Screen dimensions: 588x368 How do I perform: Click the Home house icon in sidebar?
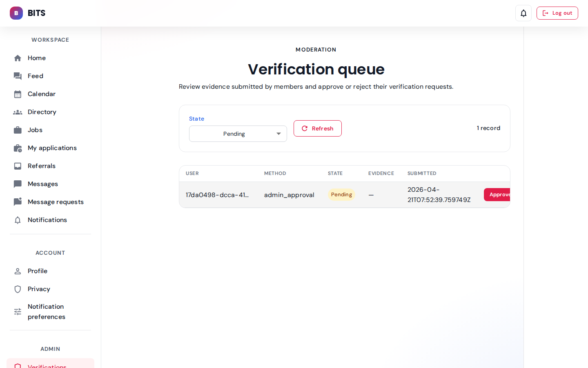click(18, 58)
